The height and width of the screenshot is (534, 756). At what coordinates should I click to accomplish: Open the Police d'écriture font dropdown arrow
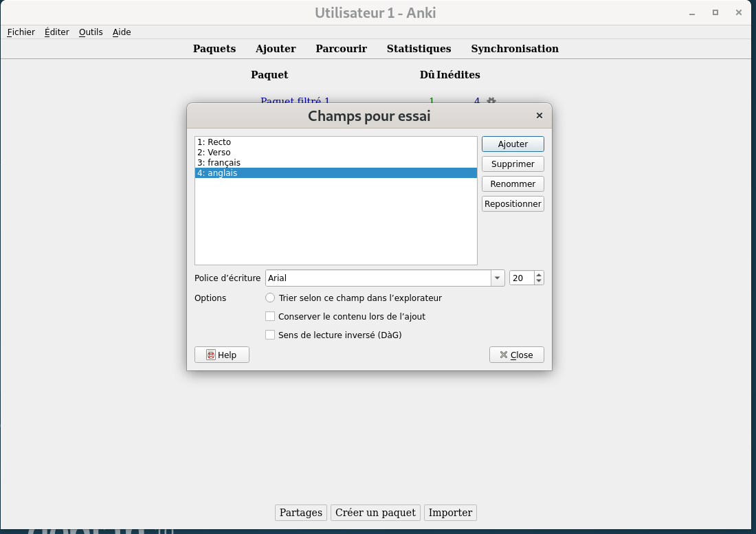[498, 278]
